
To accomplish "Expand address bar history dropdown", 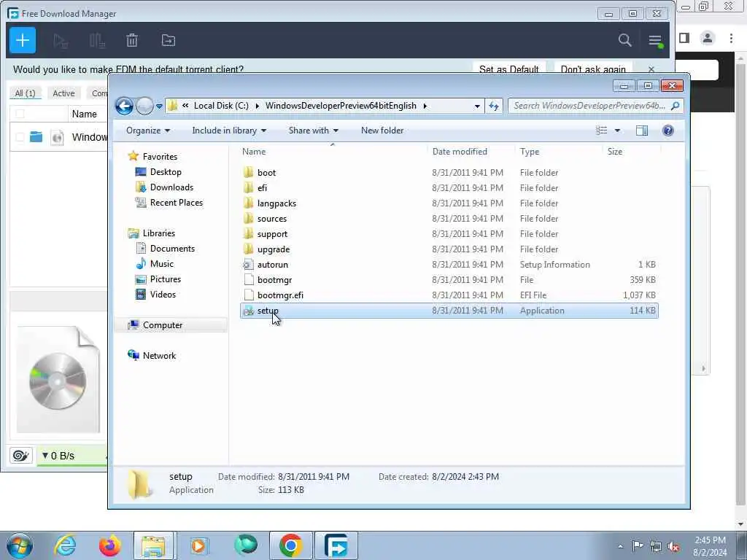I will click(x=477, y=106).
